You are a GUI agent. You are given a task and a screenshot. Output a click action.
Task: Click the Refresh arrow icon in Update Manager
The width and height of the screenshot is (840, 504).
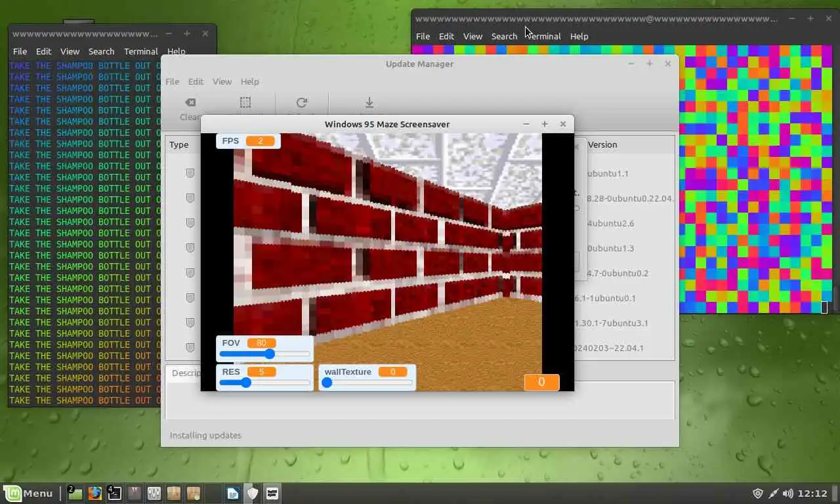[x=302, y=102]
